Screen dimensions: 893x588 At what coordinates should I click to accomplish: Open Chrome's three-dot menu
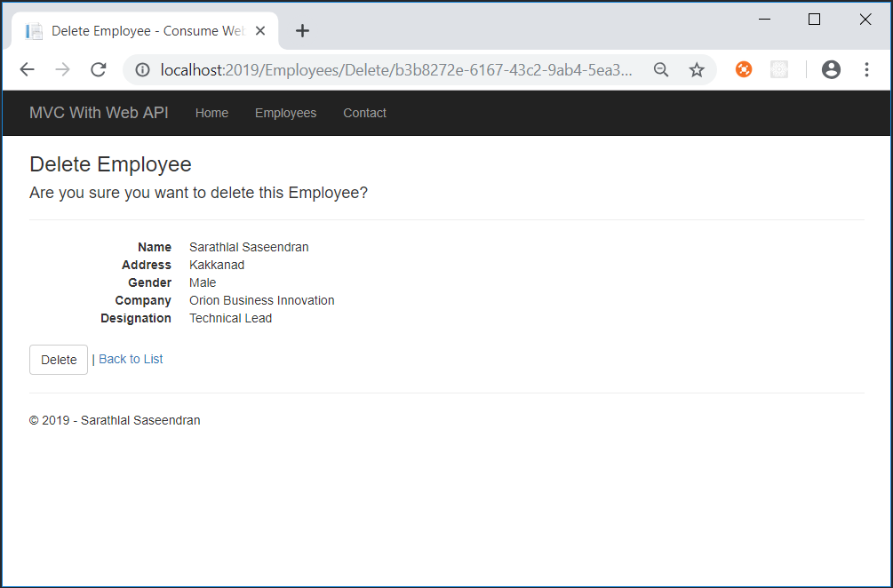[x=866, y=69]
